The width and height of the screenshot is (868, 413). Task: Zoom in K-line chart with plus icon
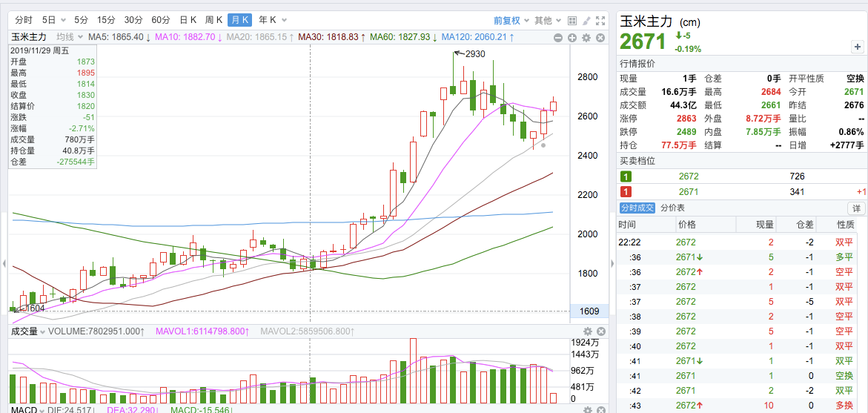pyautogui.click(x=572, y=38)
